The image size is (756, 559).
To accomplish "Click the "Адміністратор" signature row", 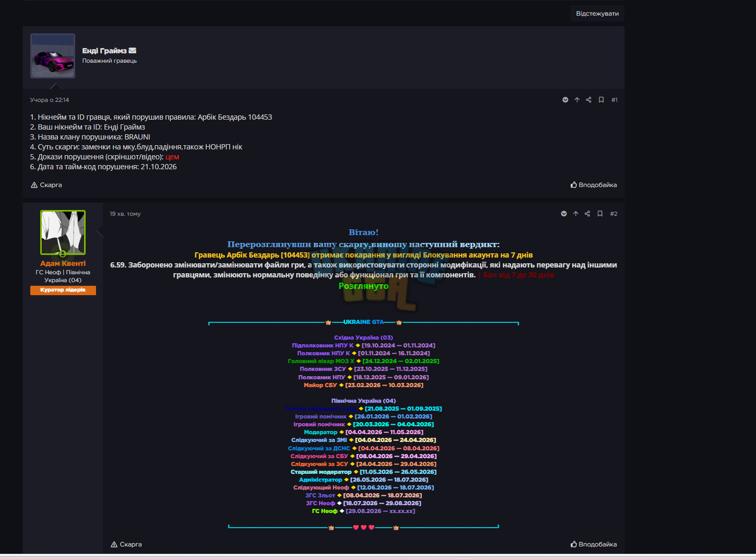I will [363, 480].
